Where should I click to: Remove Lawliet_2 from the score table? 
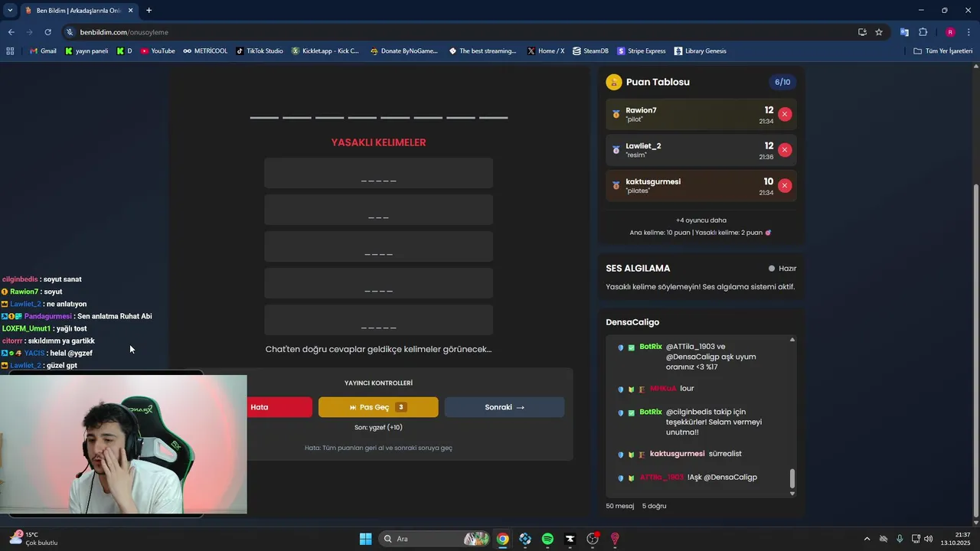785,150
